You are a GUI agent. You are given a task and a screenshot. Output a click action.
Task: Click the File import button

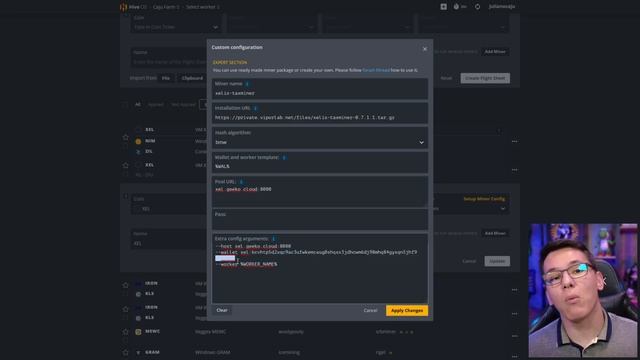coord(166,78)
